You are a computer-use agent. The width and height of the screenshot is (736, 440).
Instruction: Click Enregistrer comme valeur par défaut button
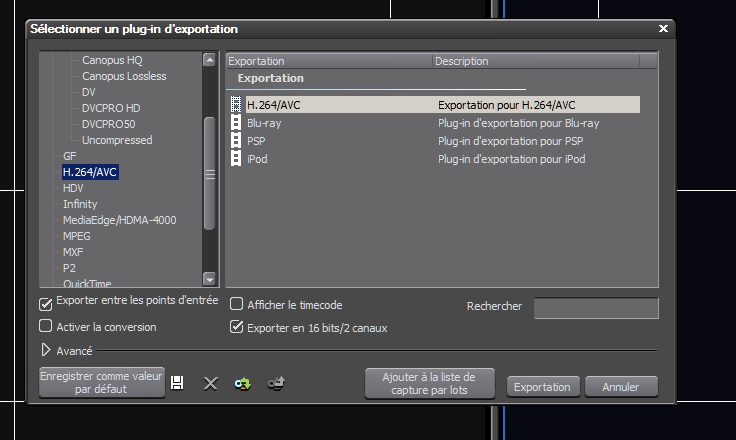click(x=102, y=383)
